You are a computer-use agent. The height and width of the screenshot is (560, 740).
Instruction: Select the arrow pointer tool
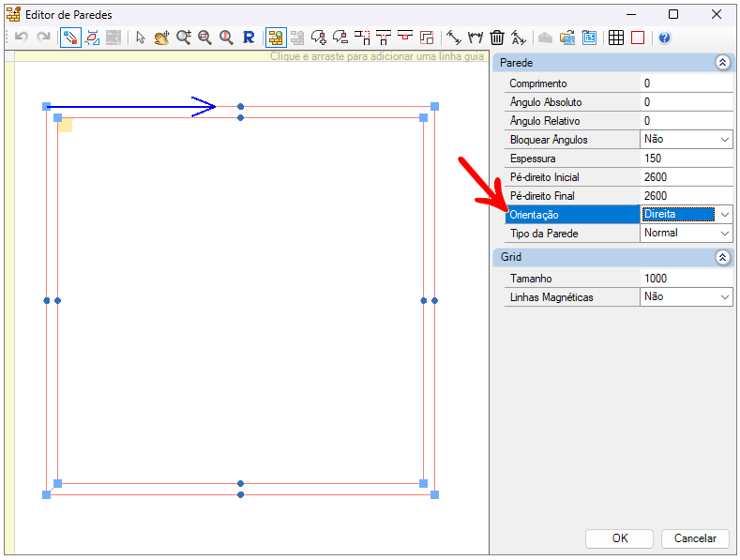140,38
